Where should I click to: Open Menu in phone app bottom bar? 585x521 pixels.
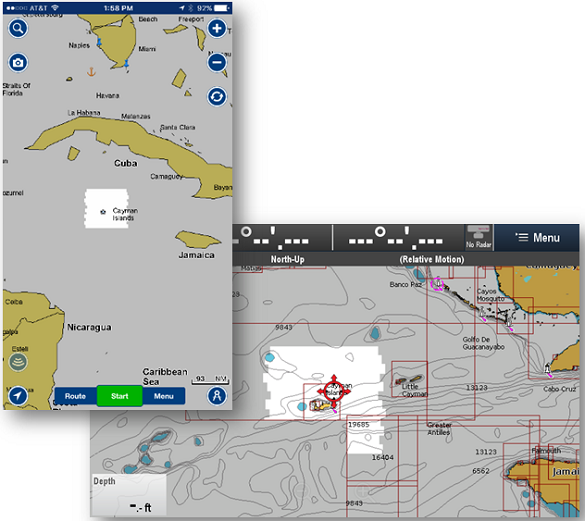[164, 396]
